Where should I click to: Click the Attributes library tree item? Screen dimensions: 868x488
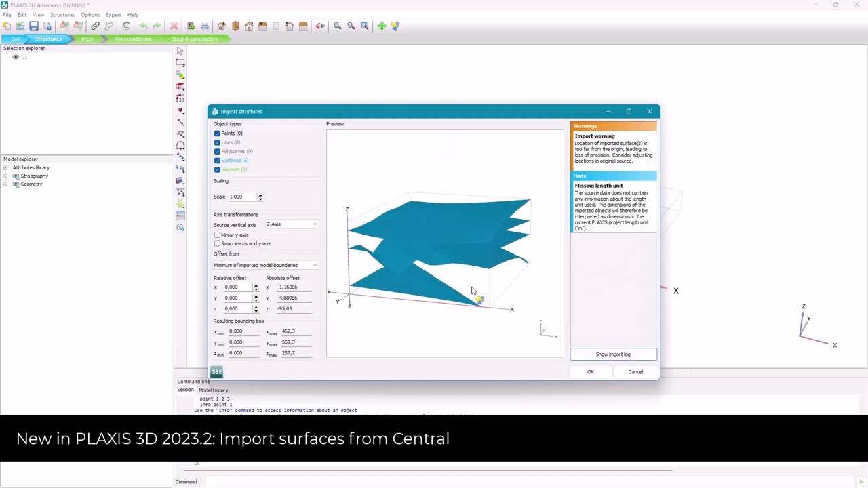(31, 167)
